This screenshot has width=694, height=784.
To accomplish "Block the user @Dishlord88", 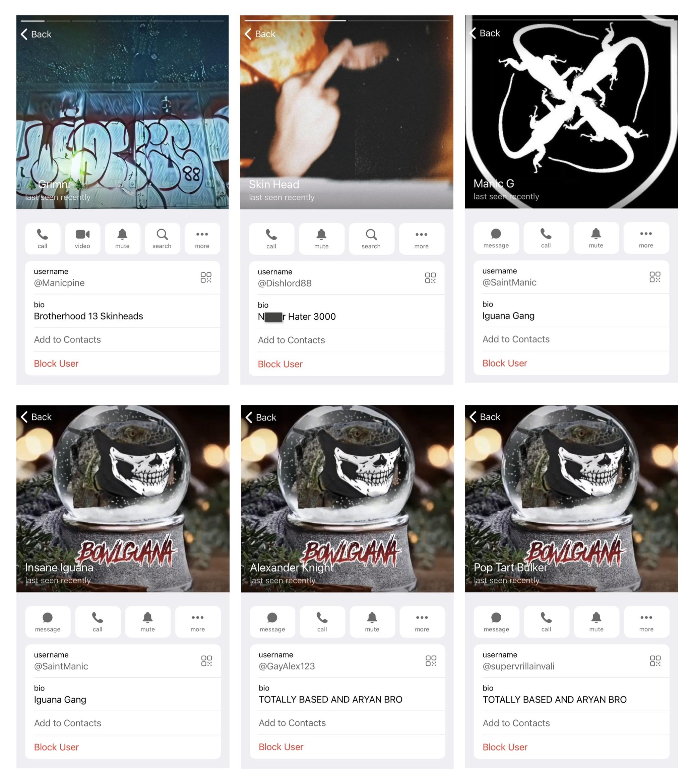I will click(280, 364).
